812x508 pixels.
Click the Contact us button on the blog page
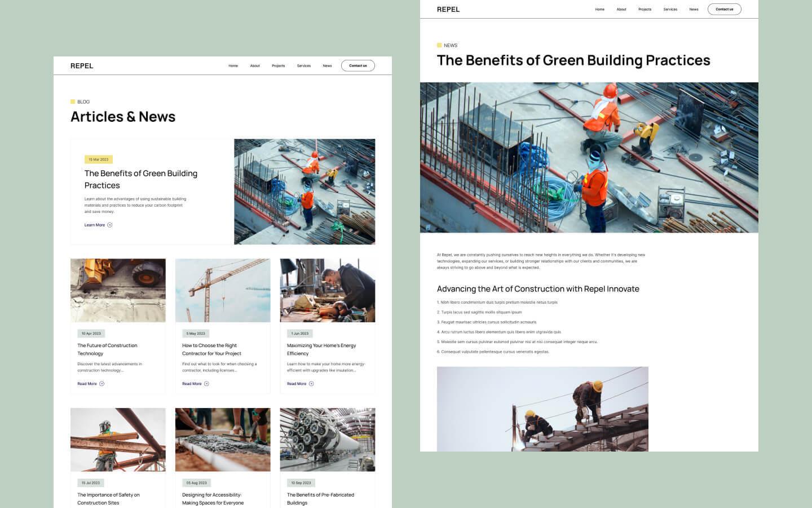358,65
